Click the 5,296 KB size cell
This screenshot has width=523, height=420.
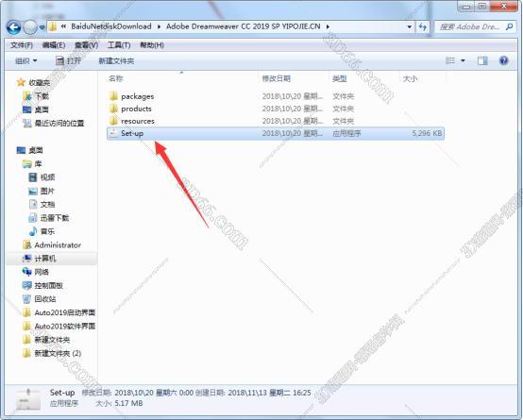pyautogui.click(x=427, y=133)
